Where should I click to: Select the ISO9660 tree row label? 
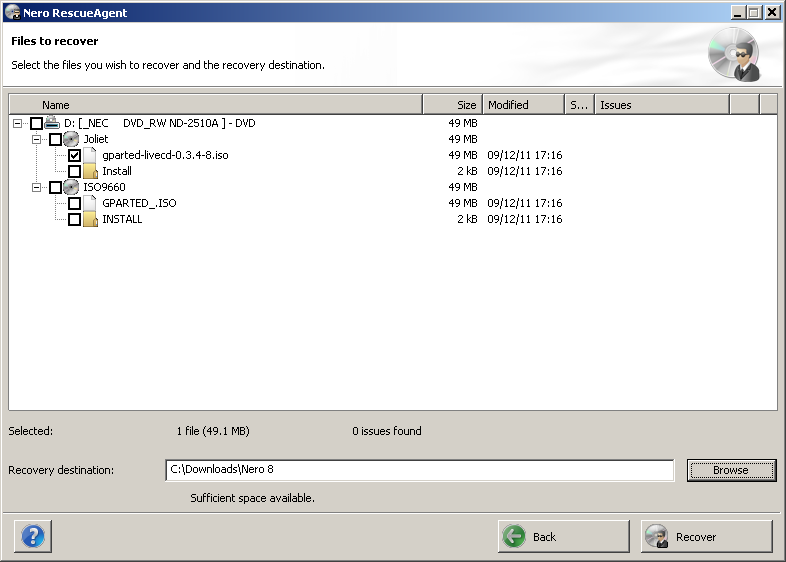click(x=104, y=187)
